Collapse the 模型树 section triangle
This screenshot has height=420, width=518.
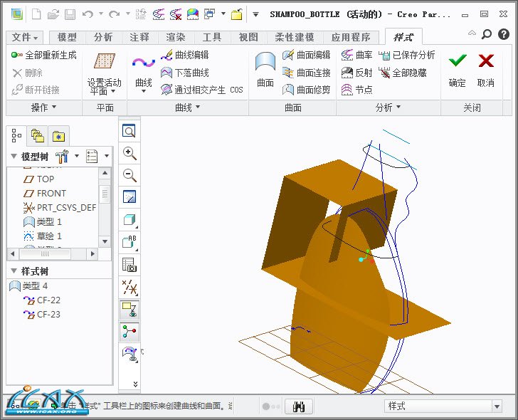tap(14, 156)
